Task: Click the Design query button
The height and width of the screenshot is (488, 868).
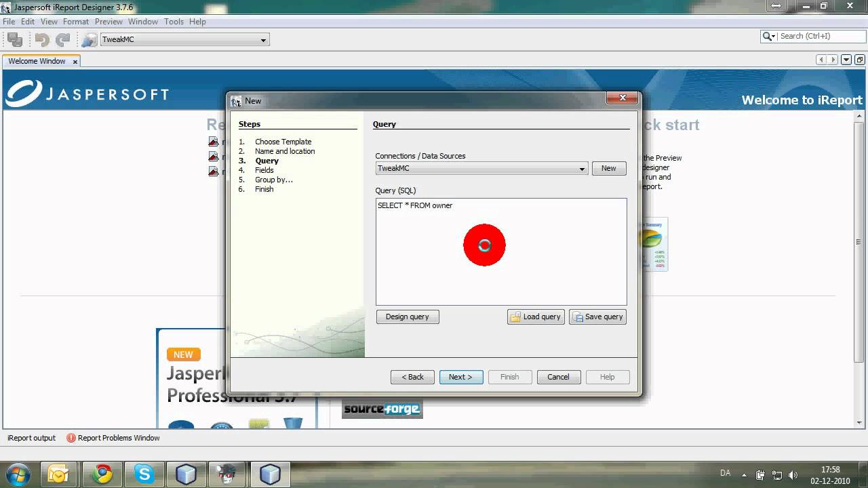Action: click(x=408, y=317)
